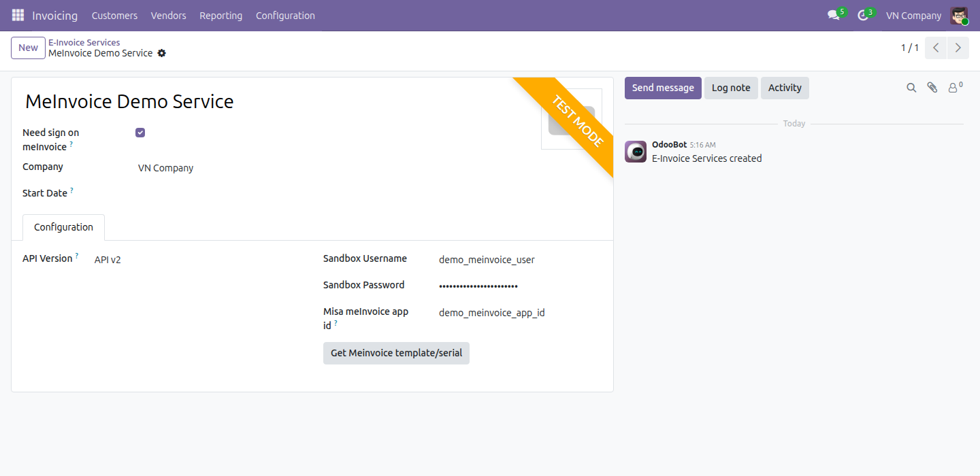Open the apps grid menu icon

(x=18, y=15)
